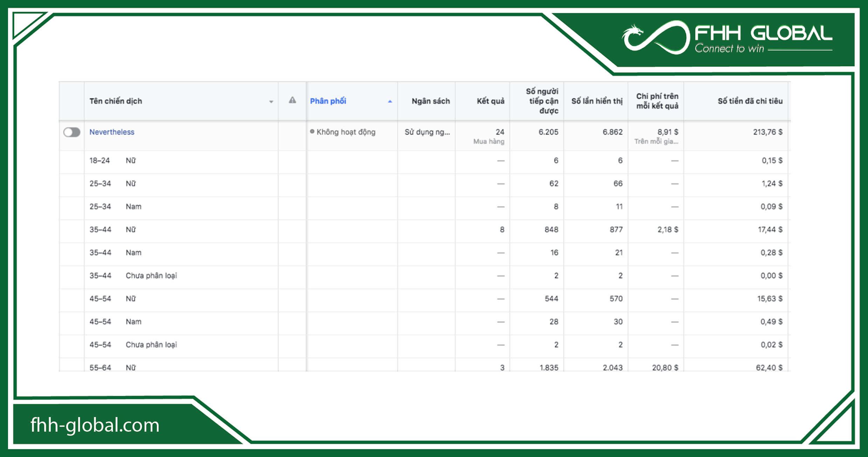Click the status dot next to Không hoạt động
Viewport: 868px width, 457px height.
pos(312,132)
